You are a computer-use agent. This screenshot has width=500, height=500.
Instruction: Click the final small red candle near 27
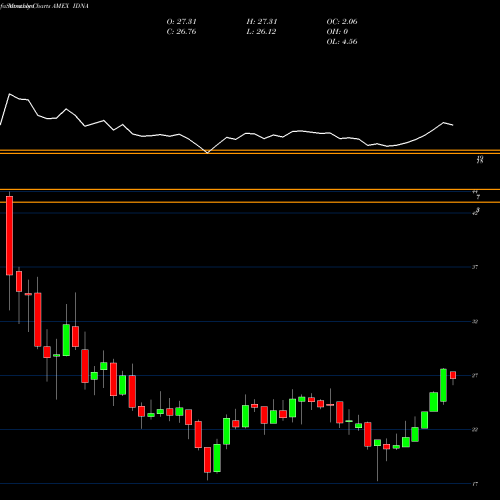(x=453, y=375)
